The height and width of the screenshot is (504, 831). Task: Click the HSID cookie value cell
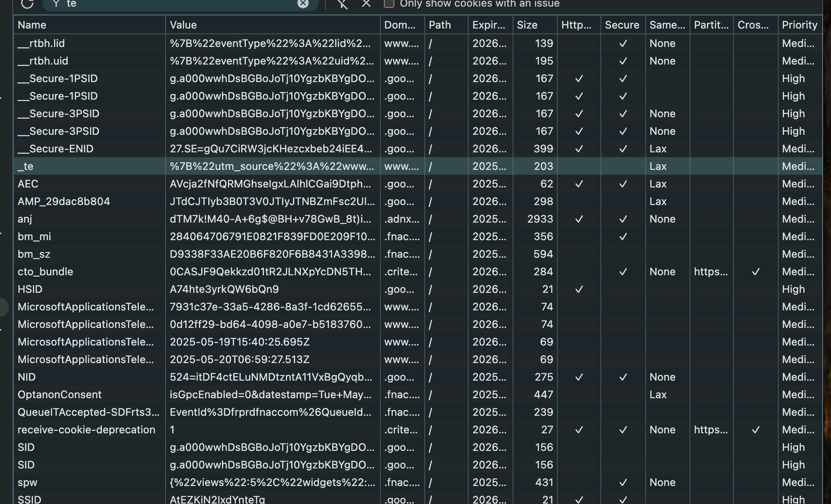[x=224, y=289]
